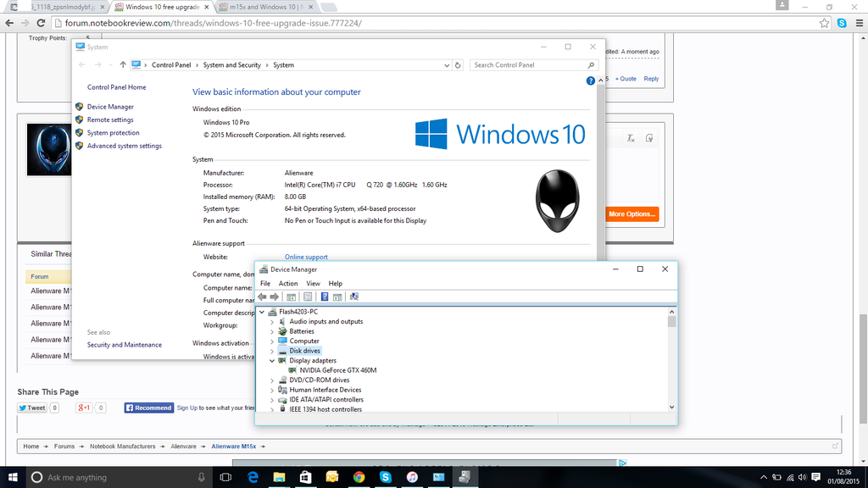Select NVIDIA GeForce GTX 460M device
Screen dimensions: 868x488
[x=337, y=371]
